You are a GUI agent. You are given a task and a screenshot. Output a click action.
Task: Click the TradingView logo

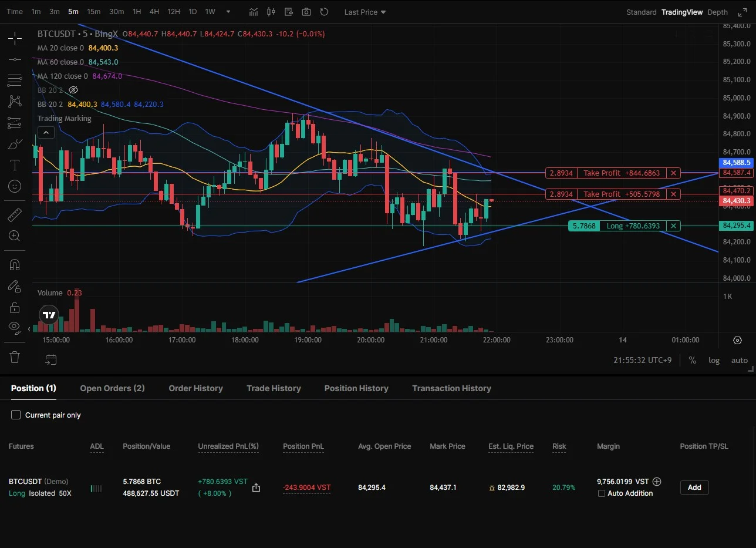click(49, 315)
